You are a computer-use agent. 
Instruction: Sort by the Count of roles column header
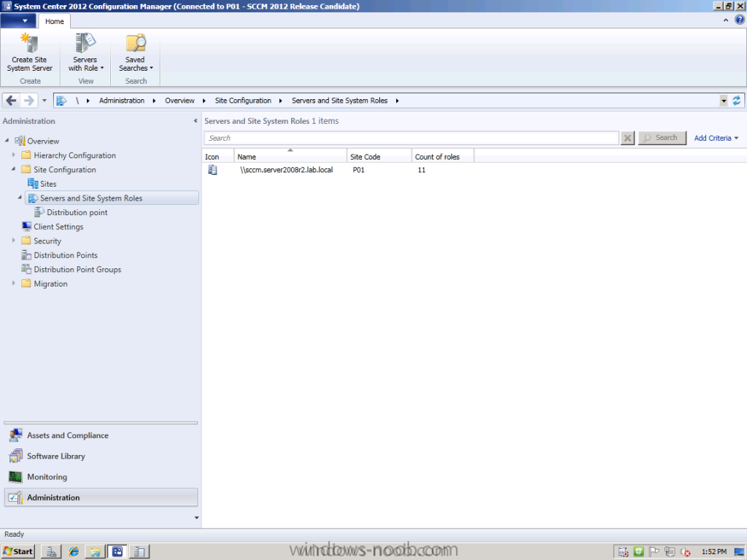pyautogui.click(x=443, y=156)
